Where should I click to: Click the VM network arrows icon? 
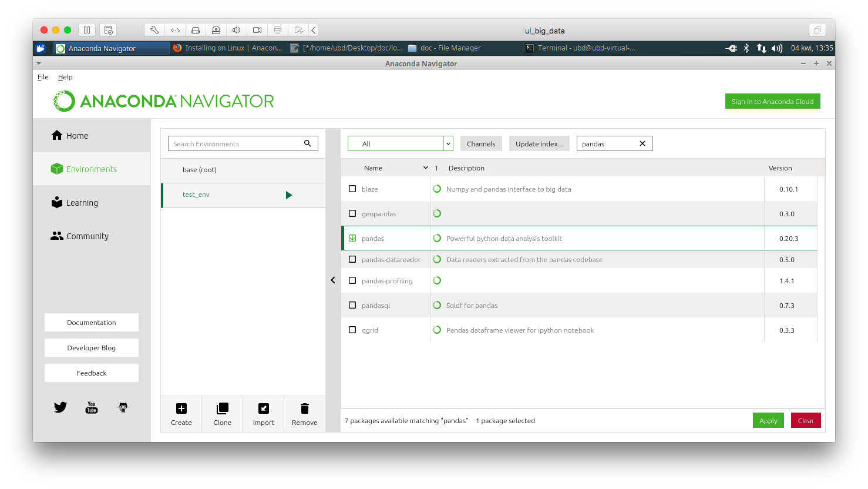[175, 30]
